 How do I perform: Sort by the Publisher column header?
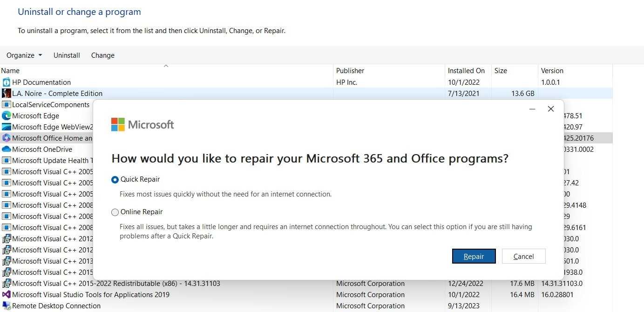(x=389, y=71)
